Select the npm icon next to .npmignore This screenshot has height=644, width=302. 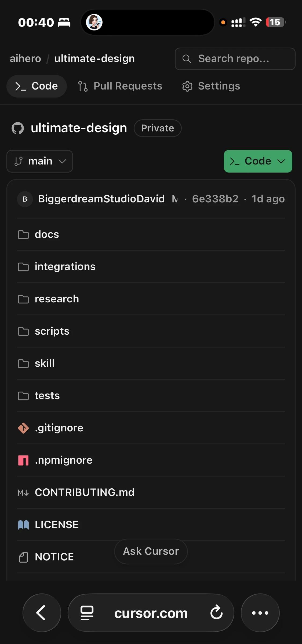(x=23, y=460)
